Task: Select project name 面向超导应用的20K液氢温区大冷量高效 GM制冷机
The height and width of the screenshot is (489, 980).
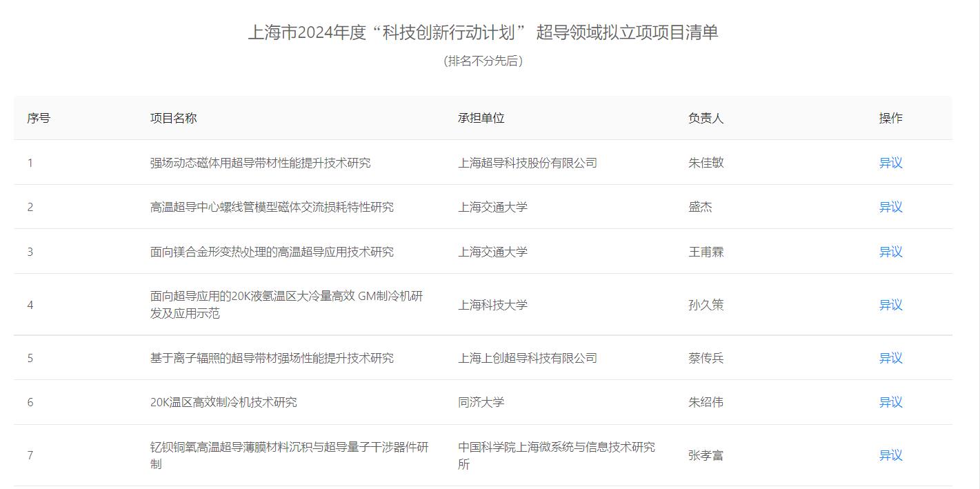Action: pyautogui.click(x=287, y=305)
